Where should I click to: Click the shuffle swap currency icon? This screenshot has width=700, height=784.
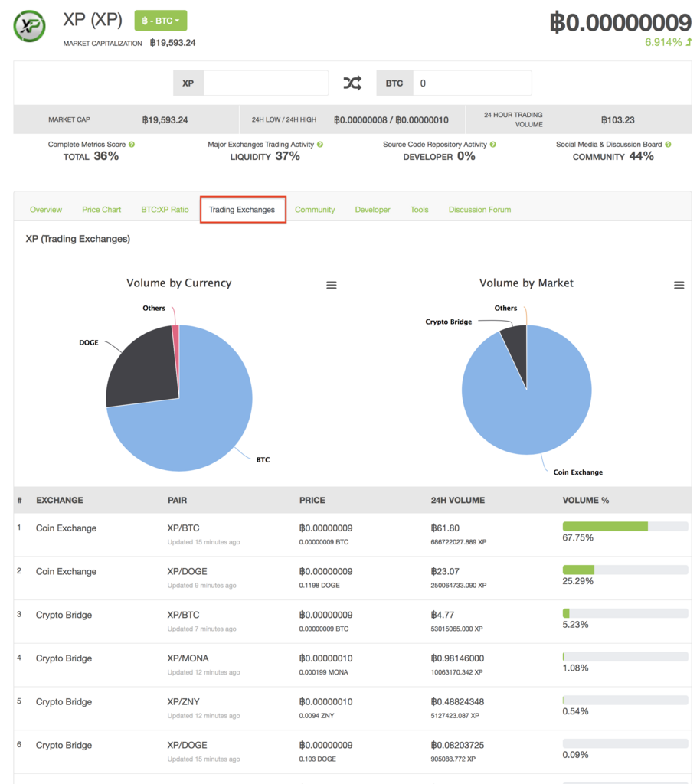352,83
